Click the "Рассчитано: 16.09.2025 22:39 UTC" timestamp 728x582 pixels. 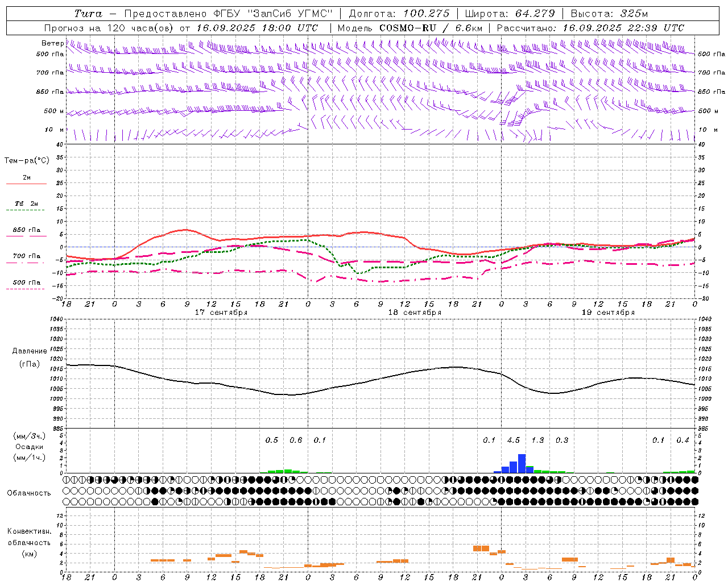pyautogui.click(x=590, y=28)
